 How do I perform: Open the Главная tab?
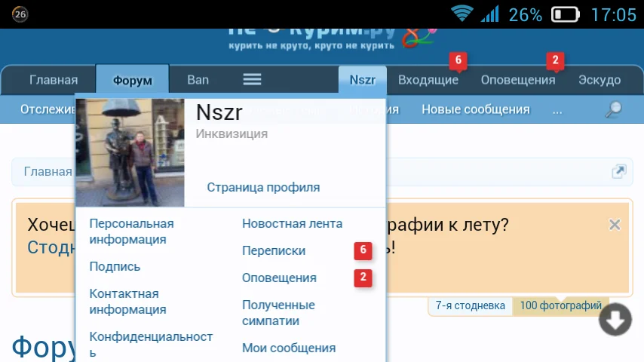pos(54,80)
